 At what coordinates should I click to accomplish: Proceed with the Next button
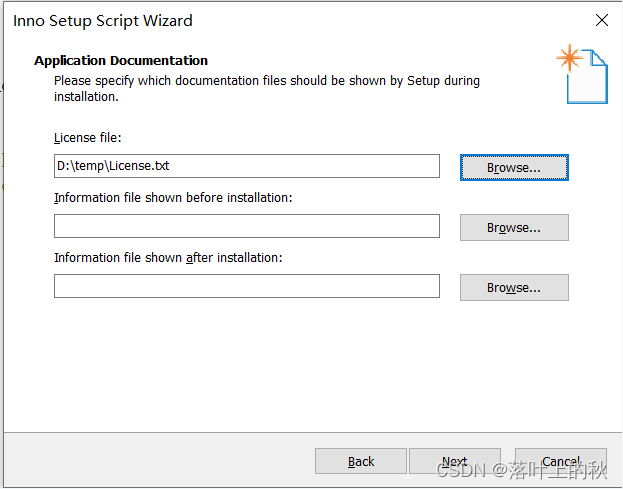tap(455, 461)
